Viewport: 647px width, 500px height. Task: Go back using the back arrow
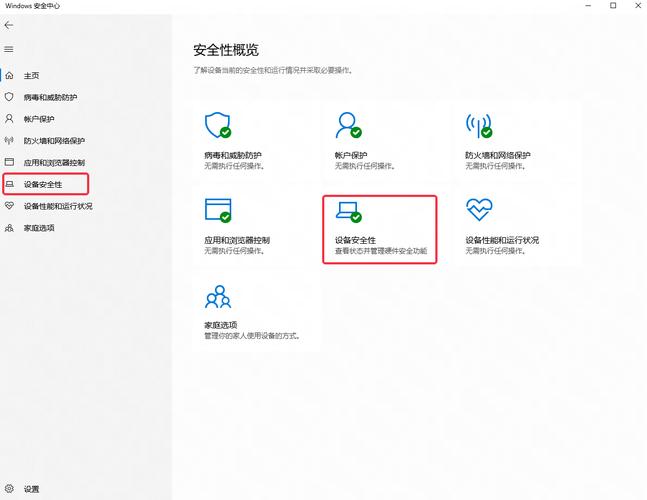[9, 25]
